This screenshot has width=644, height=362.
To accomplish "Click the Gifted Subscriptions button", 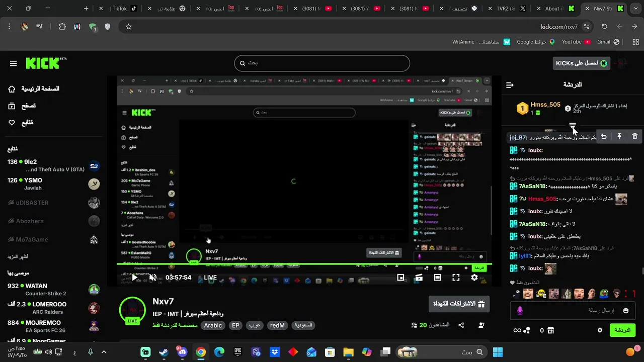I will [x=459, y=304].
